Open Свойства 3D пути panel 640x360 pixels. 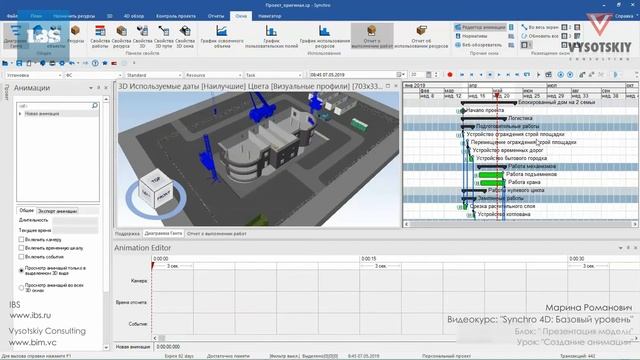pyautogui.click(x=164, y=37)
